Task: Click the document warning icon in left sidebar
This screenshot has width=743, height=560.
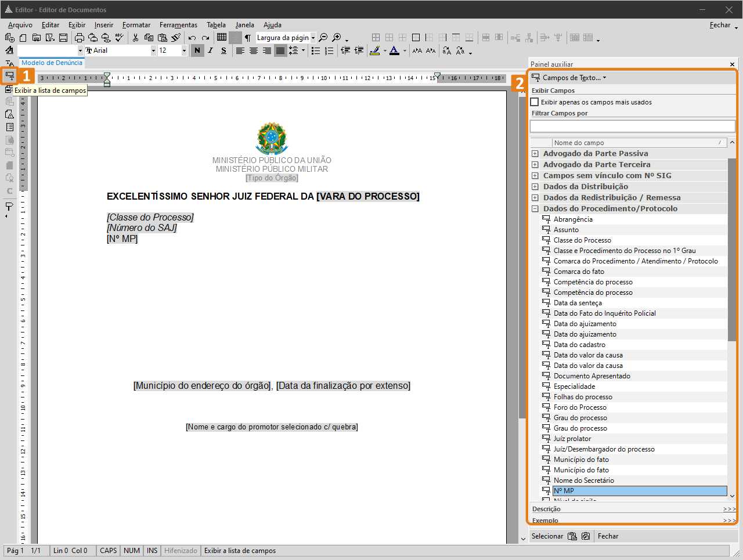Action: click(9, 114)
